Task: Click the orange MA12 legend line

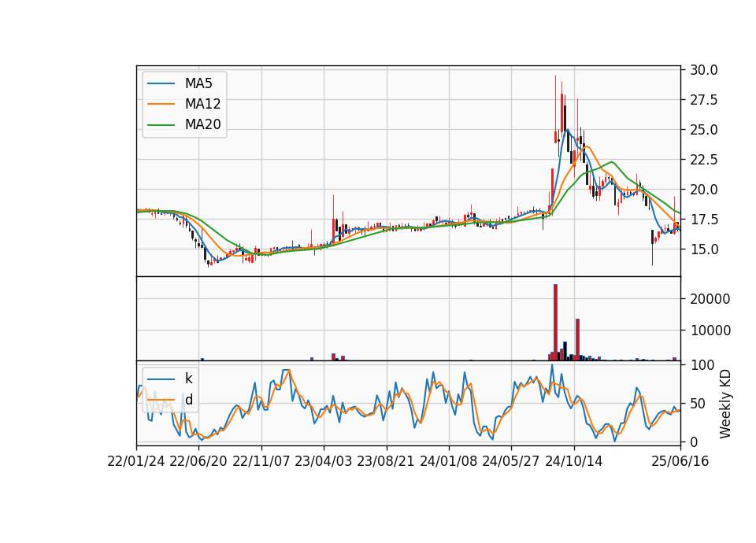Action: coord(161,104)
